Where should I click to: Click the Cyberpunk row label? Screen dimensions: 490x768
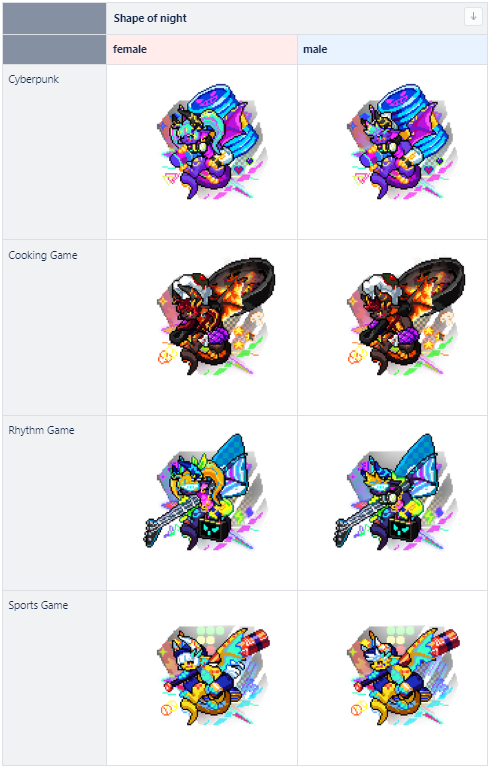click(x=33, y=79)
